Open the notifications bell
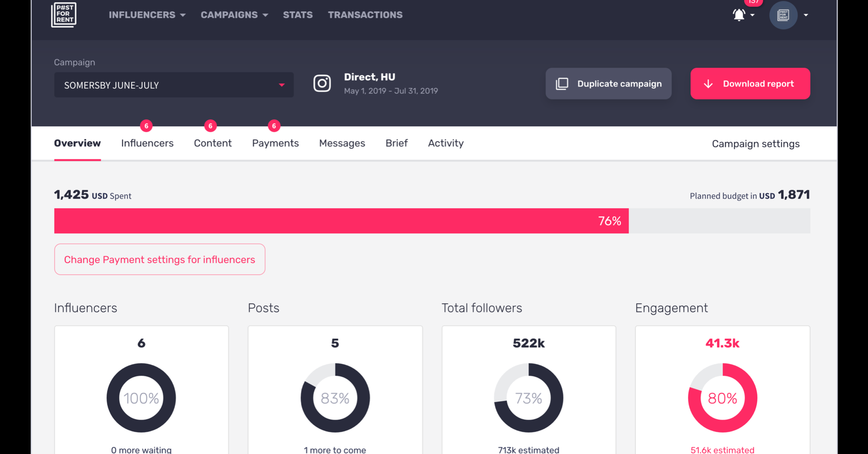868x454 pixels. tap(738, 15)
